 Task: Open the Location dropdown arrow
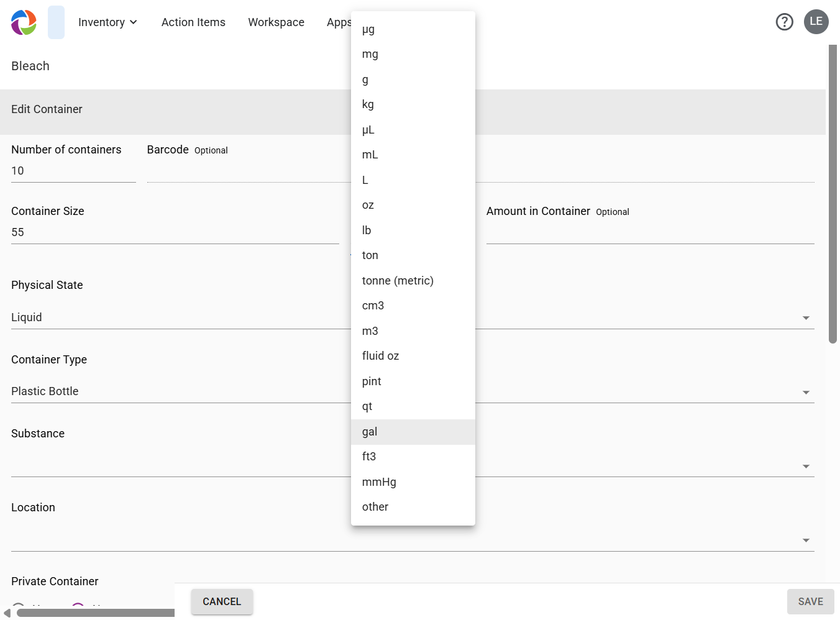(806, 540)
